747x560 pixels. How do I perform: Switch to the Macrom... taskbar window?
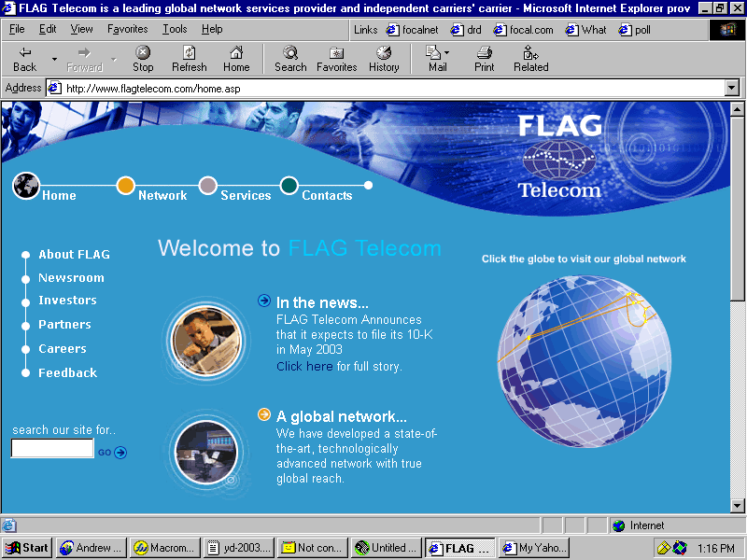pyautogui.click(x=165, y=548)
